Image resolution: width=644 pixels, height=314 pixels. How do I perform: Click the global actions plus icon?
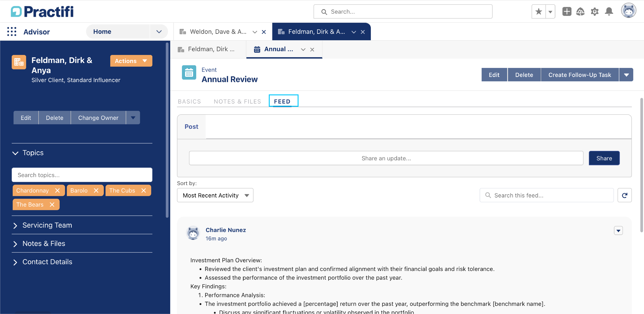click(x=567, y=11)
